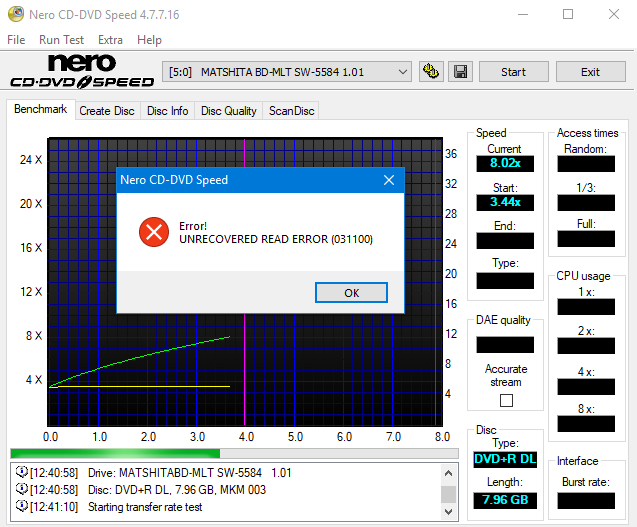
Task: Open the Extra menu
Action: pos(110,40)
